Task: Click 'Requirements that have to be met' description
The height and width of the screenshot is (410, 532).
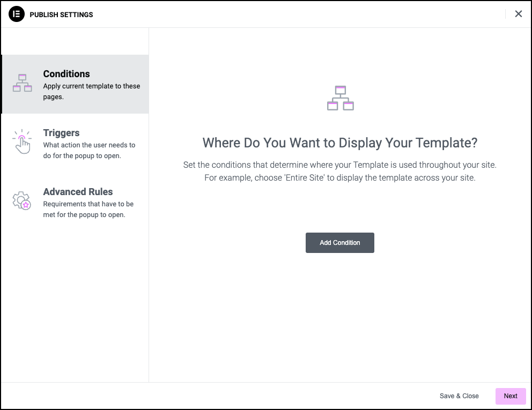Action: click(x=88, y=209)
